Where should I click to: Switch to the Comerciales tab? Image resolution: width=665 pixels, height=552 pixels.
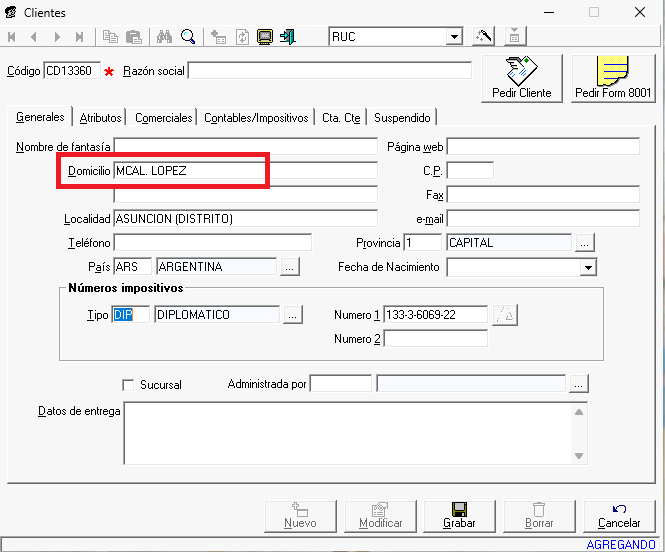tap(163, 118)
